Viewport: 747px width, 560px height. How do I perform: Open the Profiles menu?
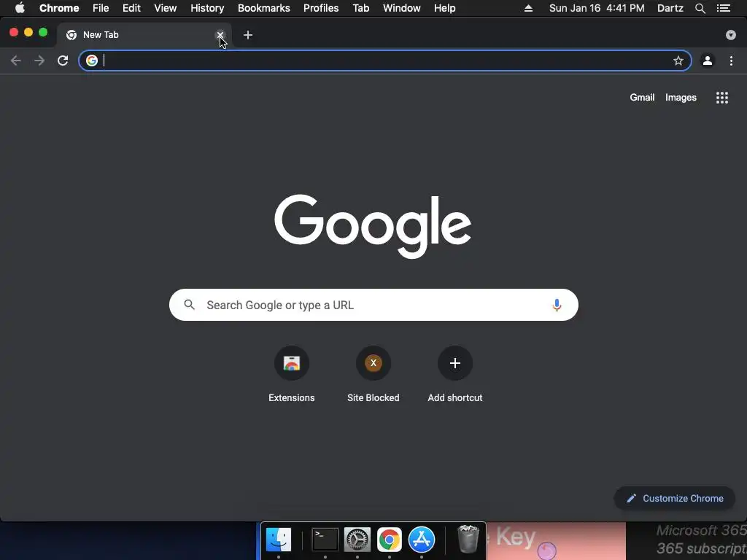321,8
